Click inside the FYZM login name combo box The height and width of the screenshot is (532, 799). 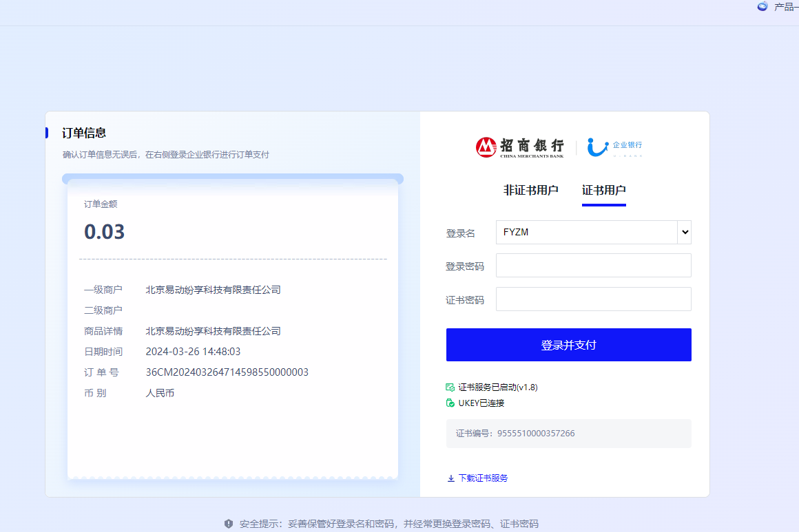point(585,232)
